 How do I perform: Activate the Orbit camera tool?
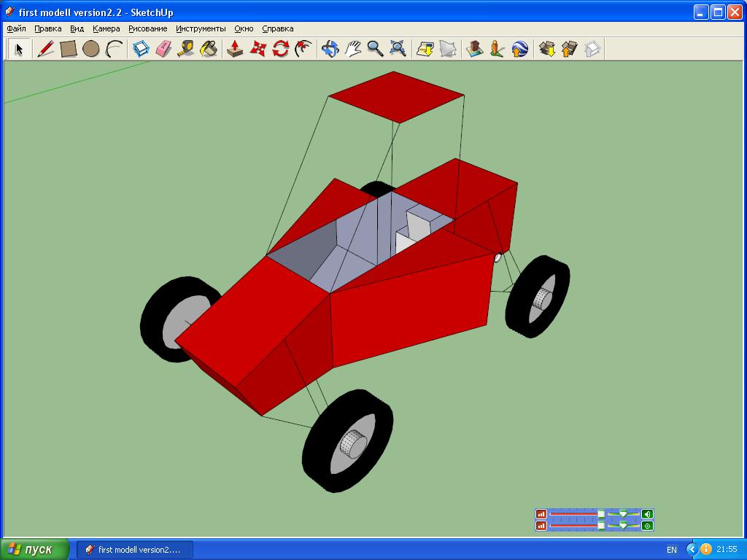coord(330,49)
